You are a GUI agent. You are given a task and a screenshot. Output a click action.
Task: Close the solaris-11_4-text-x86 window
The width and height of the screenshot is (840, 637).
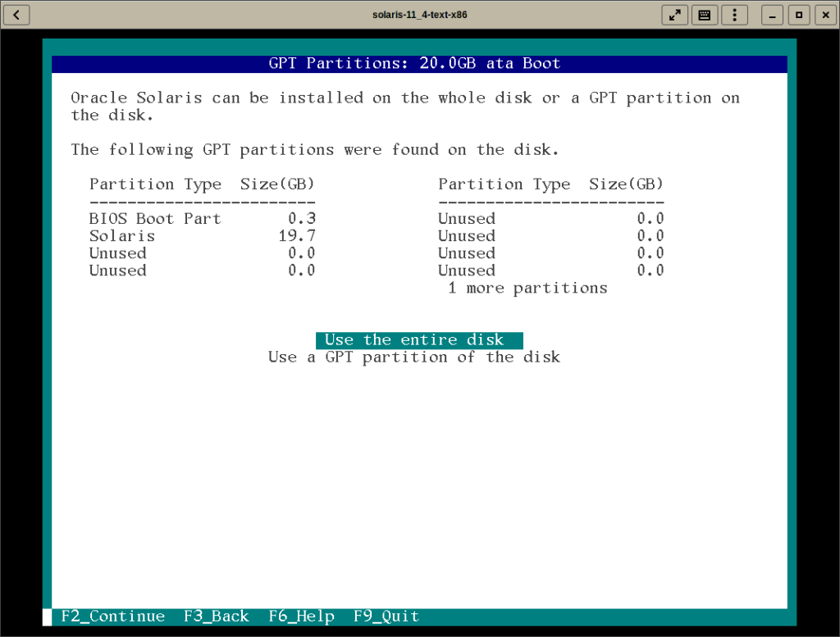825,15
